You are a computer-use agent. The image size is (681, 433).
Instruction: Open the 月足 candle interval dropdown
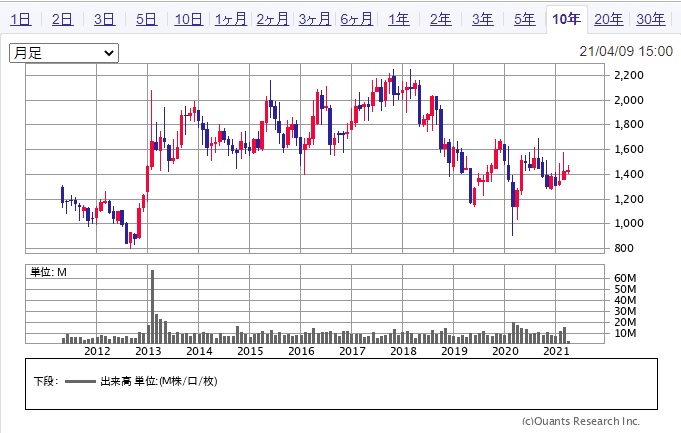(x=64, y=53)
